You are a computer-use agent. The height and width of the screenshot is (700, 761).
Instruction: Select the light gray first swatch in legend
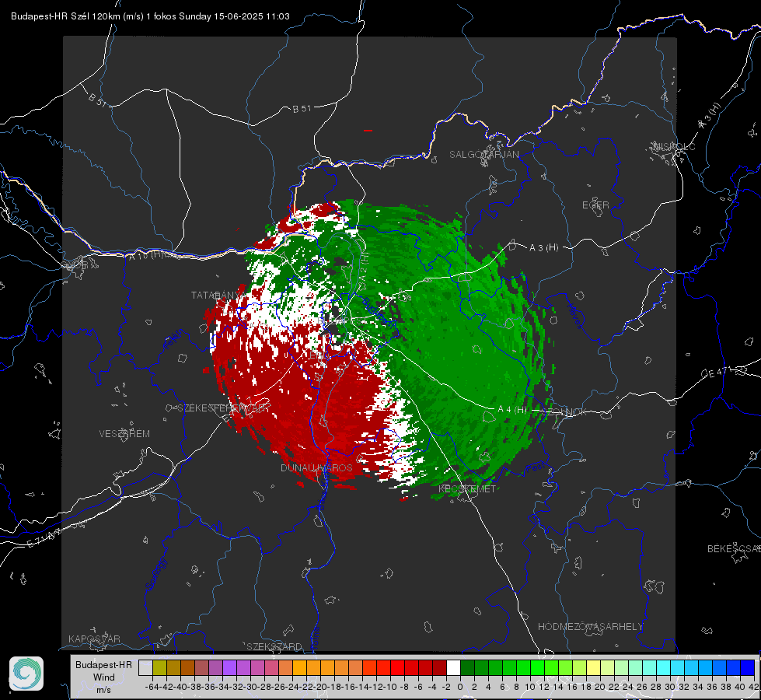(145, 667)
